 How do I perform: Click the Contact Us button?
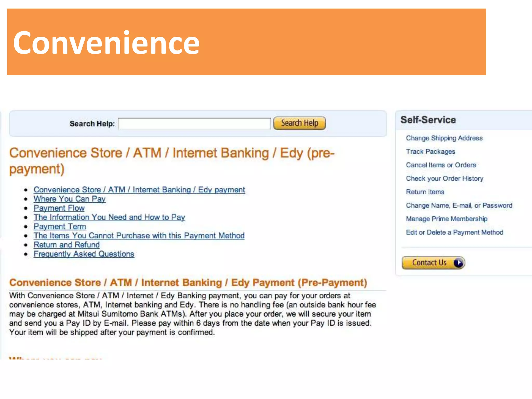(x=433, y=263)
